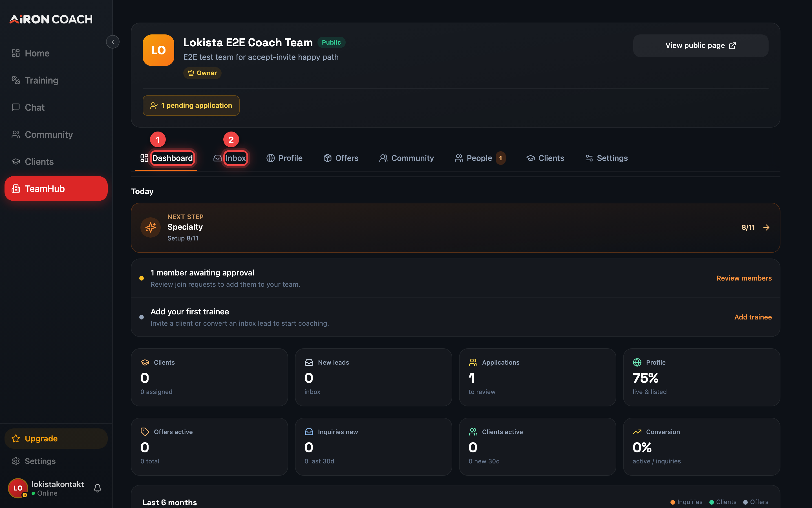Click the person icon in pending application

click(154, 106)
